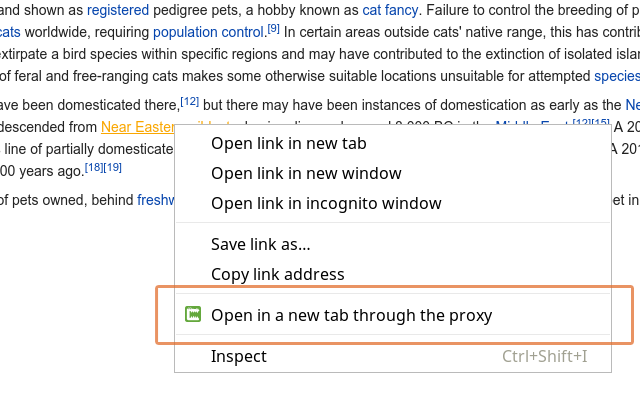Follow the population control link
Image resolution: width=640 pixels, height=400 pixels.
click(x=209, y=32)
